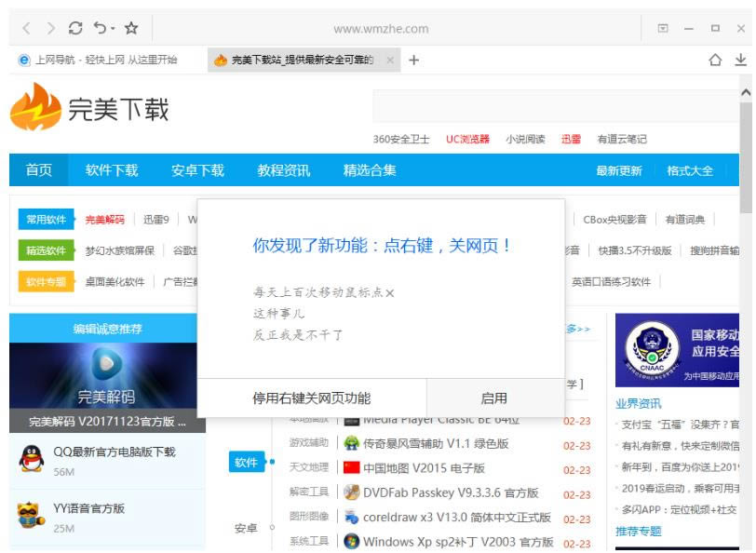Select 首页 in the navigation bar
The height and width of the screenshot is (553, 756).
(38, 170)
